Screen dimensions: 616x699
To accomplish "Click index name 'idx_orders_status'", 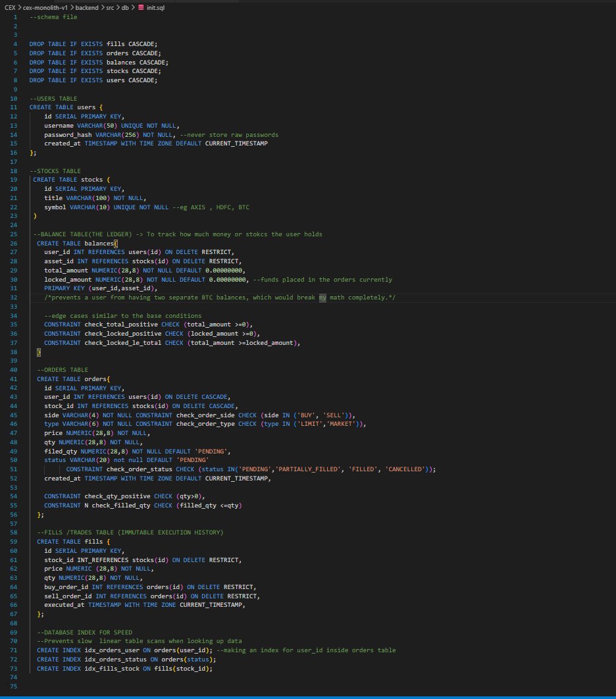I will [115, 660].
